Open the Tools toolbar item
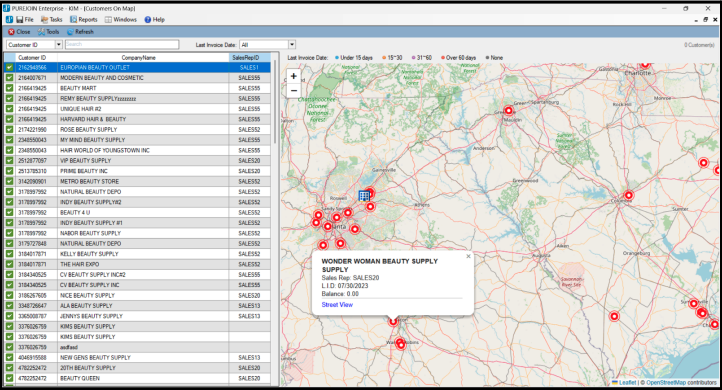Screen dimensions: 722x390 point(49,32)
